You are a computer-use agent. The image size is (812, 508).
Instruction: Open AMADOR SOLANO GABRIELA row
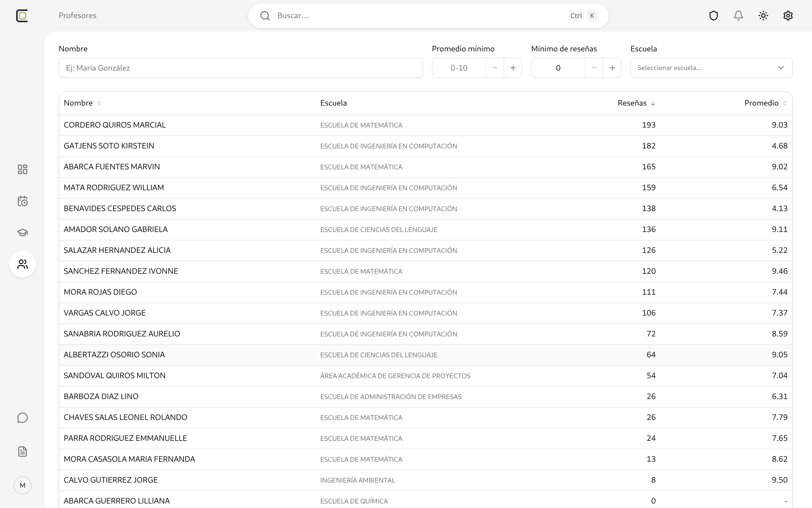pos(425,229)
